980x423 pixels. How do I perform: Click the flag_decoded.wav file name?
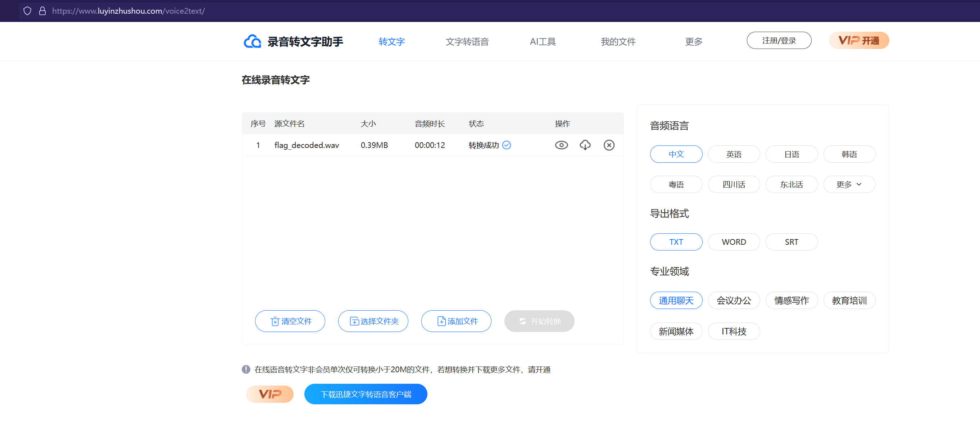click(307, 145)
